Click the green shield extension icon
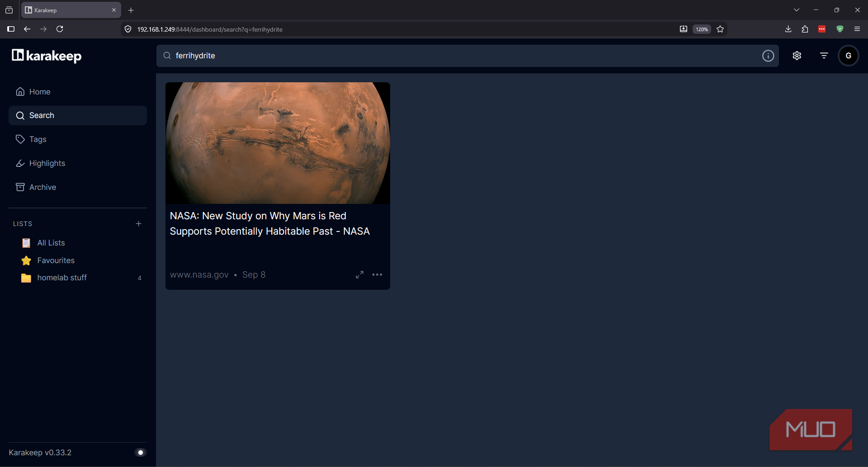The height and width of the screenshot is (467, 868). pos(840,29)
